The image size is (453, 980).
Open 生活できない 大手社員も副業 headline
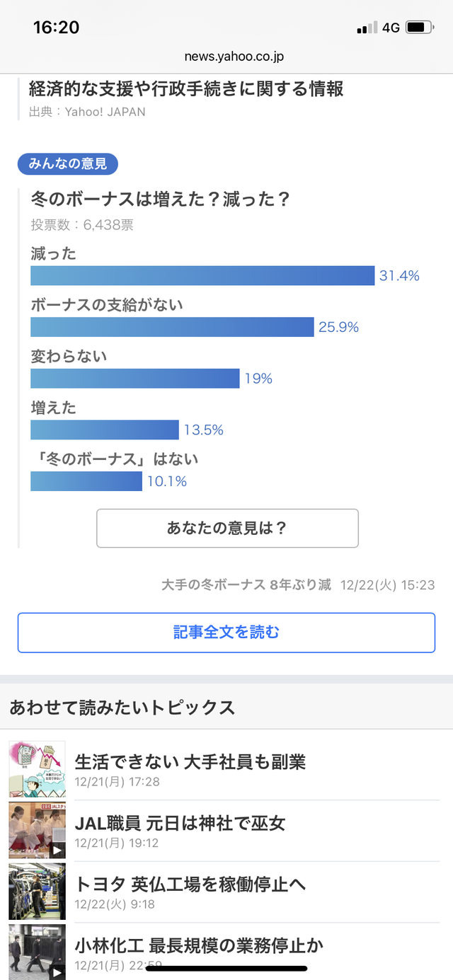click(190, 761)
